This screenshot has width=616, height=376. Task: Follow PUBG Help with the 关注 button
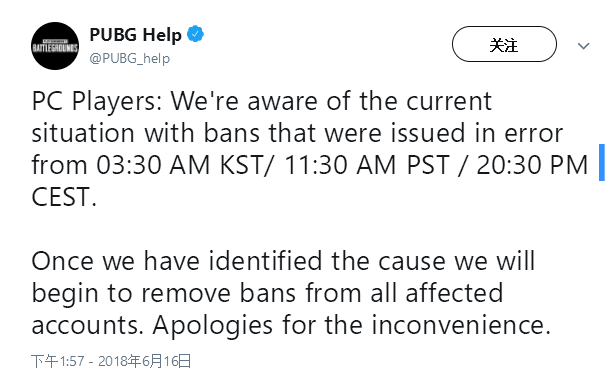(504, 44)
